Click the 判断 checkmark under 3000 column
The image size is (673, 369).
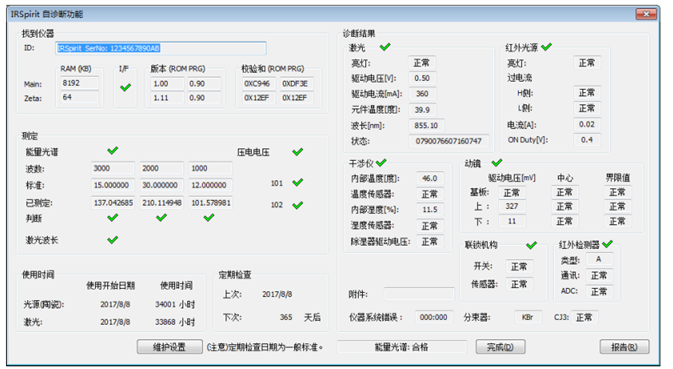pyautogui.click(x=112, y=218)
